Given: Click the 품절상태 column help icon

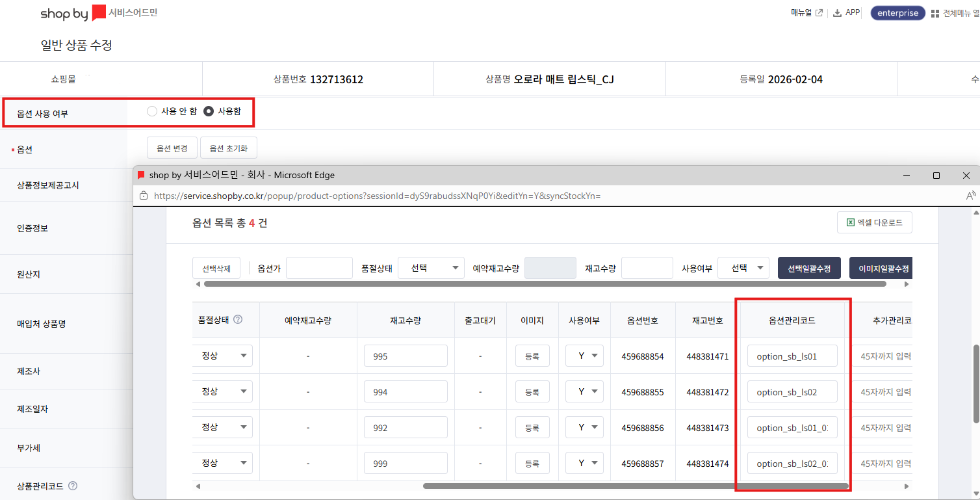Looking at the screenshot, I should 238,319.
